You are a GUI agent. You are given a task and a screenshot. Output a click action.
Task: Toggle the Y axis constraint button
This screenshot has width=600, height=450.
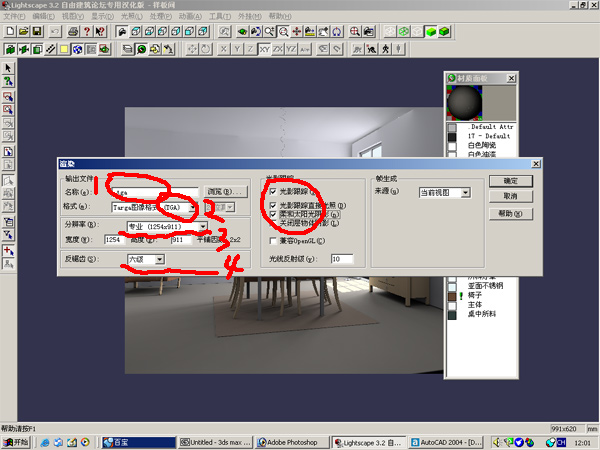[x=237, y=50]
